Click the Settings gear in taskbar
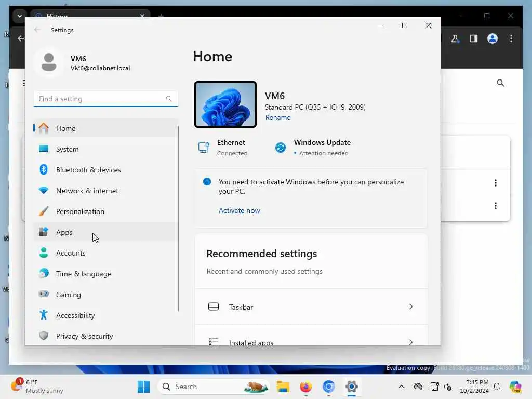Screen dimensions: 532x399 pos(352,387)
